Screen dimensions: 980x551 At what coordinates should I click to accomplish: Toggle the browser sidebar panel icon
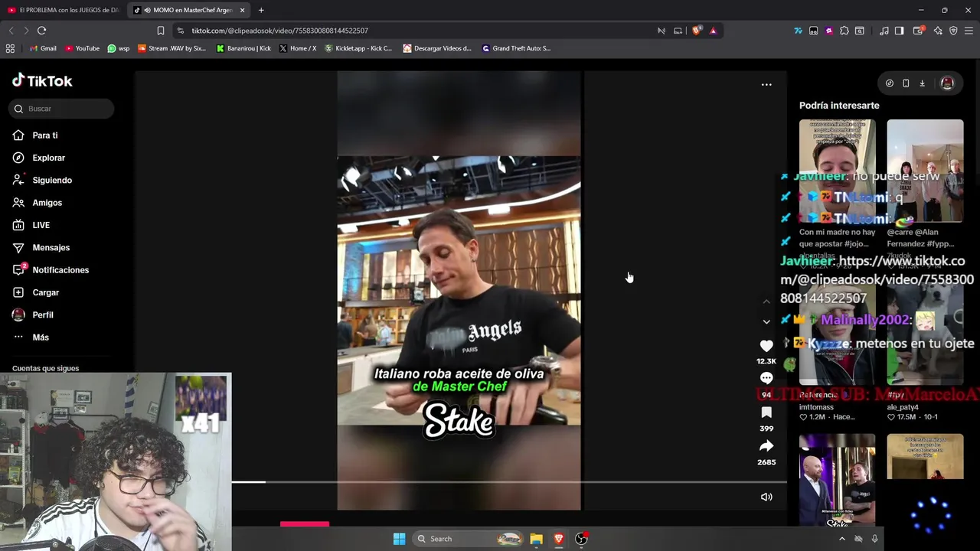[x=900, y=31]
